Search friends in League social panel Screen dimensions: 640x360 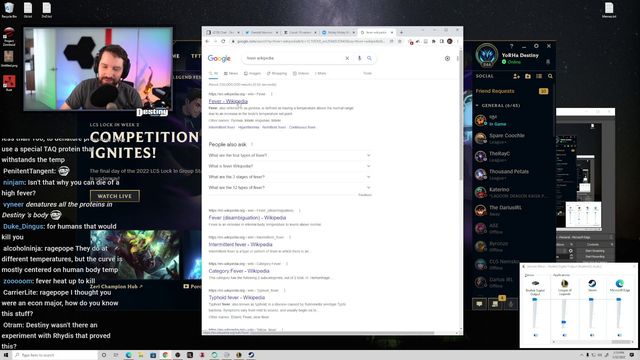[550, 76]
